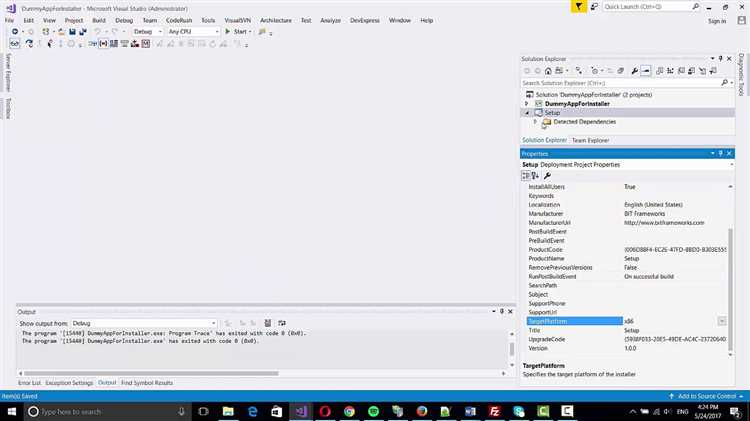
Task: Open the DevExpress menu
Action: [x=364, y=21]
